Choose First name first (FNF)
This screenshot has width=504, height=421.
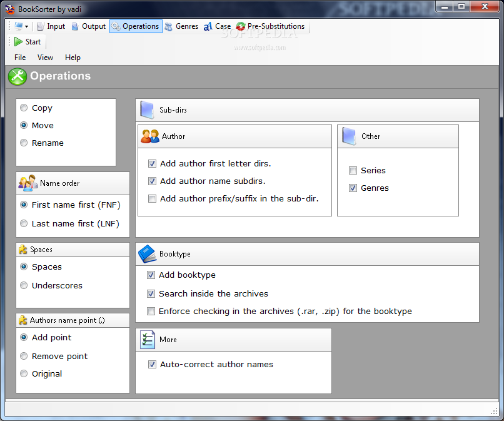tap(24, 205)
